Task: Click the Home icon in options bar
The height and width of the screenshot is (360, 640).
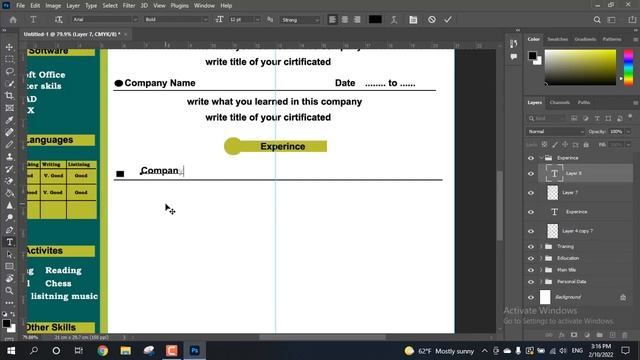Action: pyautogui.click(x=13, y=20)
